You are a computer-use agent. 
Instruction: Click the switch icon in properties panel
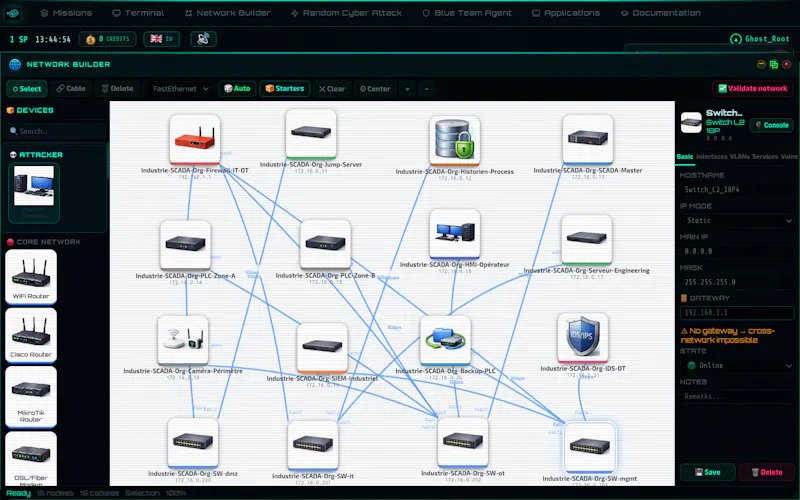click(691, 122)
